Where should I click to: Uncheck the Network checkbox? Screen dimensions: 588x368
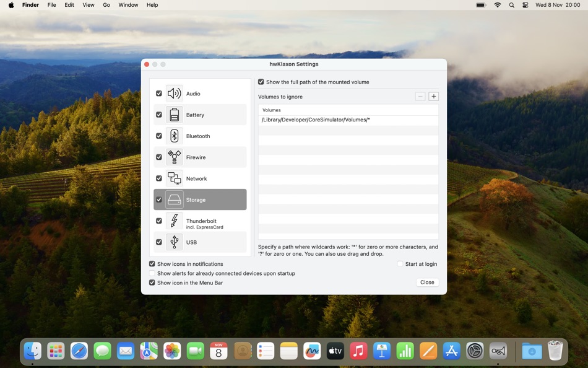pyautogui.click(x=159, y=178)
